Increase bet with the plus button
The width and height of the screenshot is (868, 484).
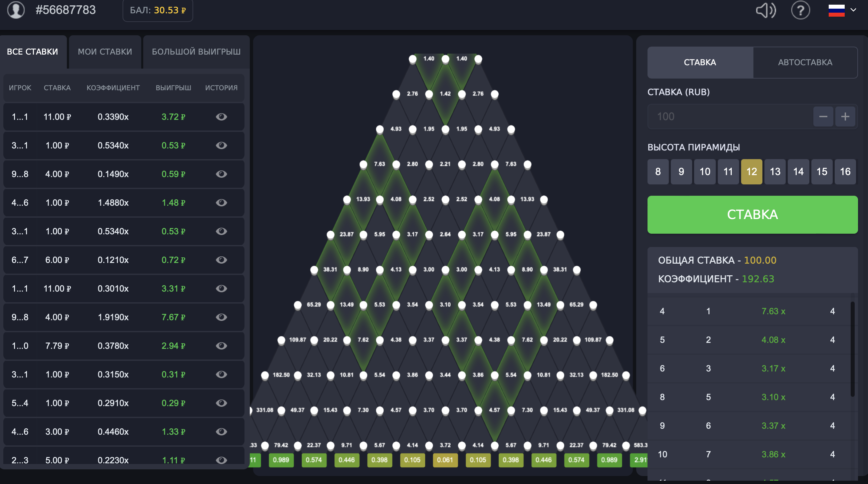coord(845,117)
